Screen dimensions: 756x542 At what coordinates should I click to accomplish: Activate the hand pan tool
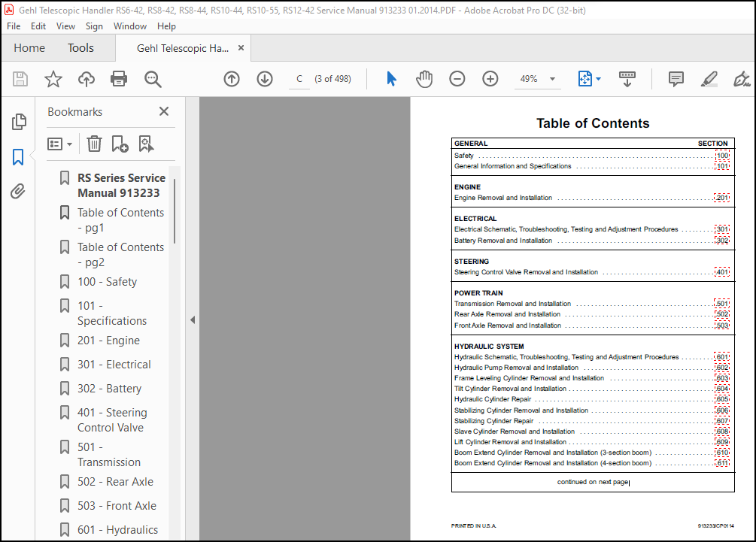(424, 79)
